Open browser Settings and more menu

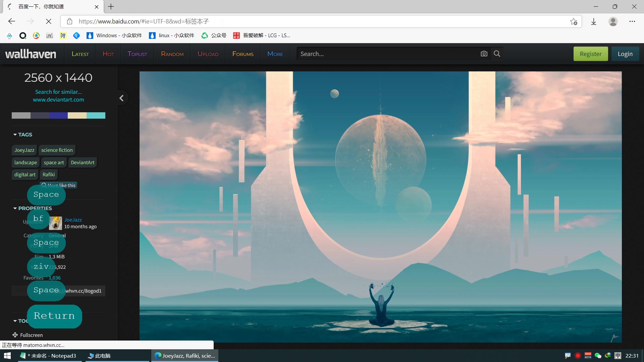[632, 21]
